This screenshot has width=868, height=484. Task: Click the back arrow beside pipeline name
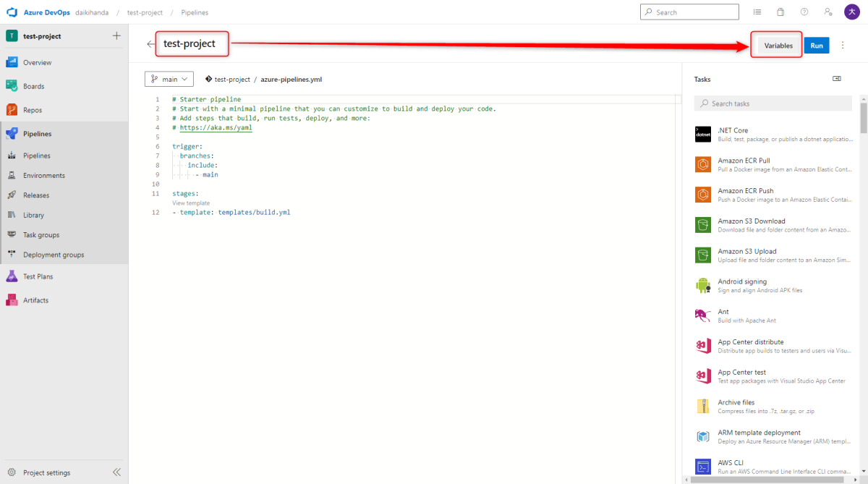click(x=150, y=44)
